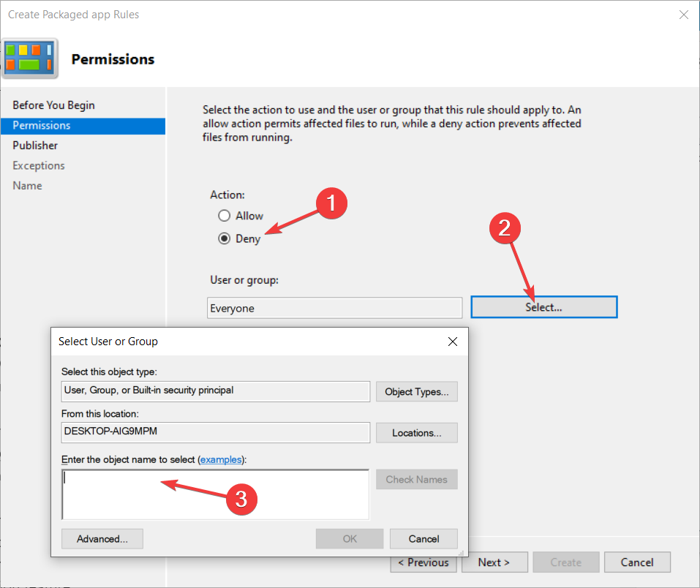The width and height of the screenshot is (700, 588).
Task: Select the Deny action radio button
Action: coord(224,238)
